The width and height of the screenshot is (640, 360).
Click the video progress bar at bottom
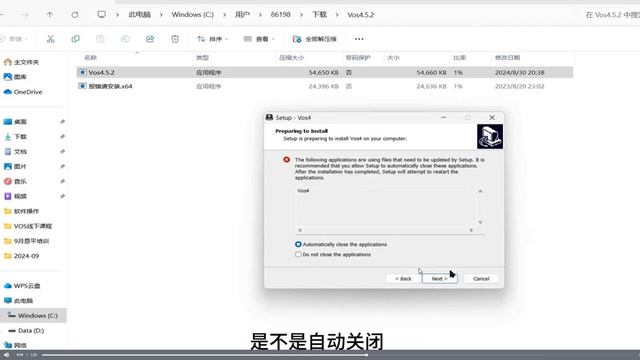pos(339,355)
